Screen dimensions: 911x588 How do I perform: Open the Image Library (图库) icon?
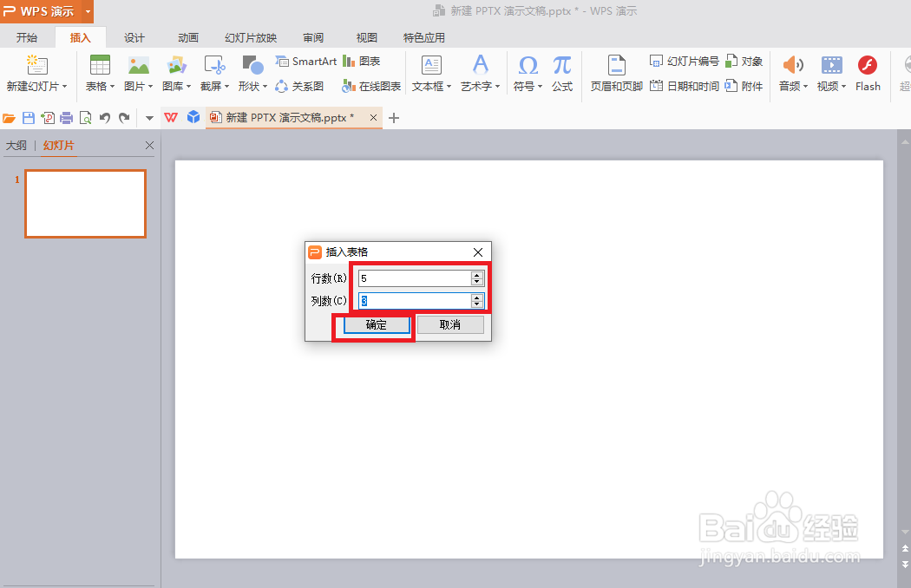click(176, 64)
